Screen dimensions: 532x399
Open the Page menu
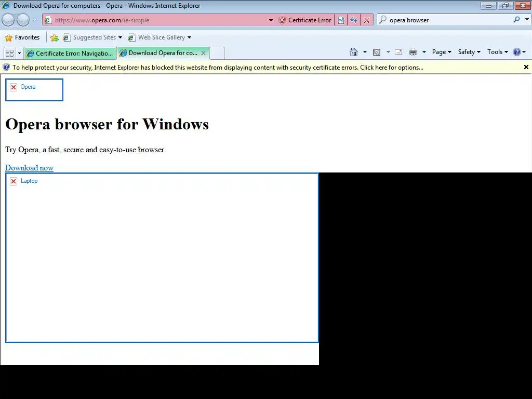click(442, 52)
